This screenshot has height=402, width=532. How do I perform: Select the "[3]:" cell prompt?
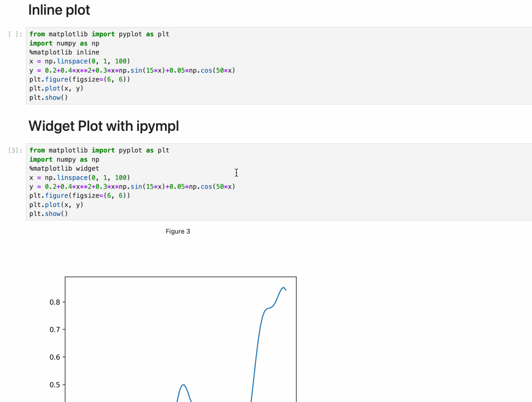(x=15, y=150)
